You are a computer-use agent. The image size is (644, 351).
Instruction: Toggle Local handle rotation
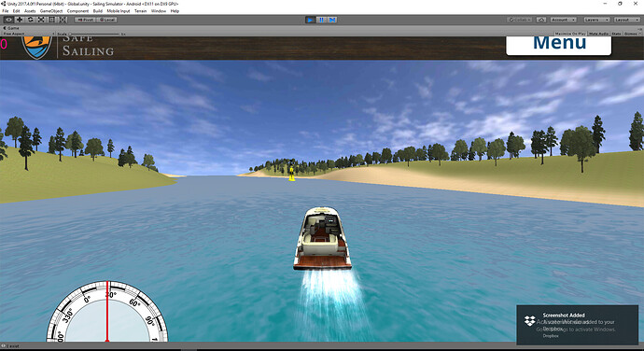[x=107, y=20]
